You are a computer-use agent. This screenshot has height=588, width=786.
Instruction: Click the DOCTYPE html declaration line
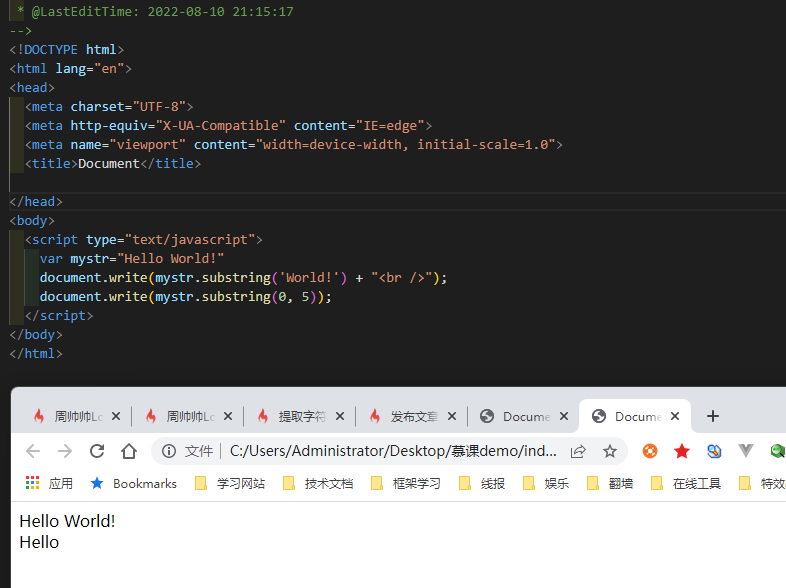click(x=67, y=50)
